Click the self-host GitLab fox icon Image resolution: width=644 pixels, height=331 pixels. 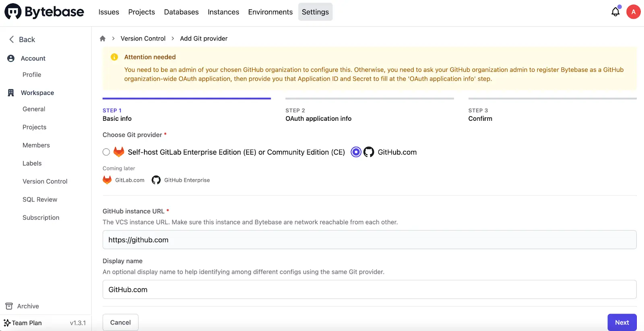[119, 152]
